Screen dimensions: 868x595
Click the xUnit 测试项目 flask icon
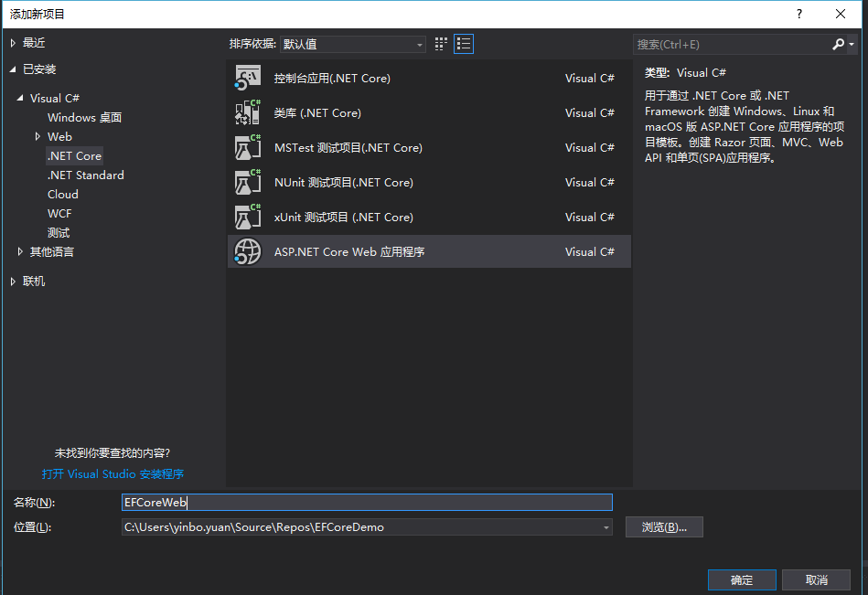tap(248, 217)
